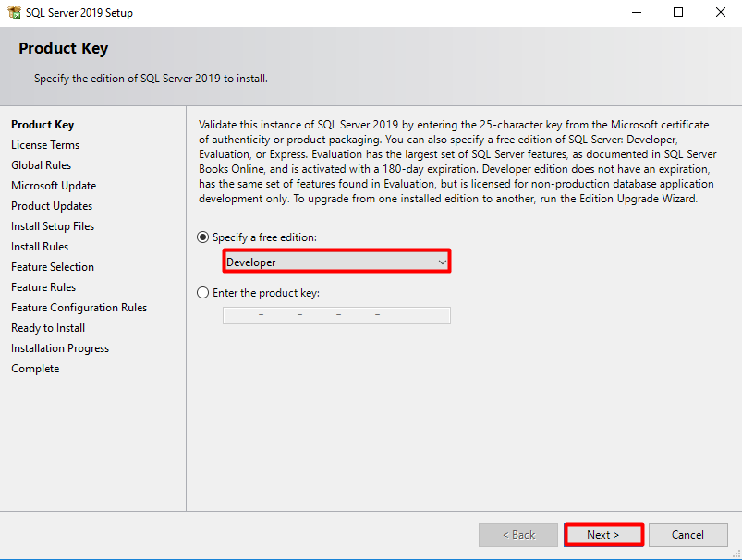Go to the Microsoft Update step
Image resolution: width=742 pixels, height=560 pixels.
click(54, 186)
